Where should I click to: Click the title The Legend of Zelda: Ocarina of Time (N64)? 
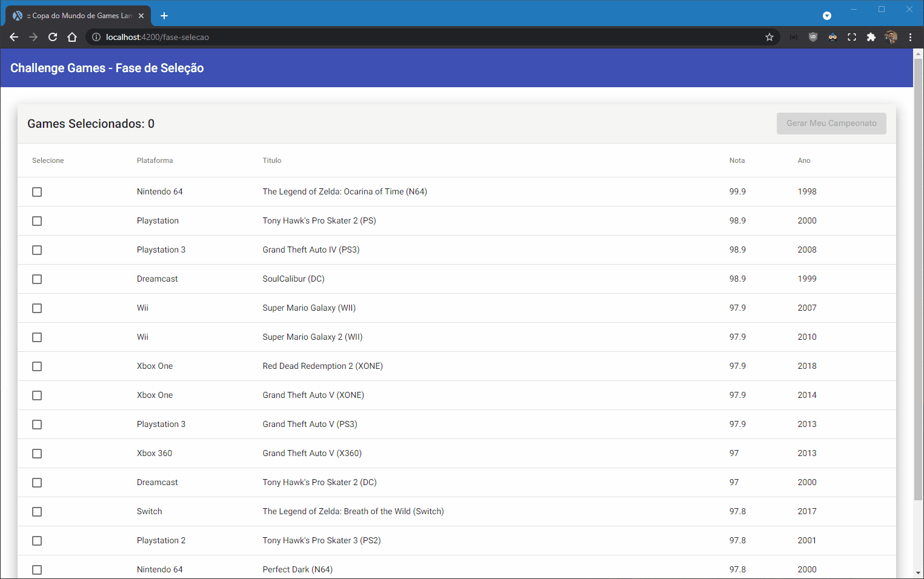click(345, 191)
